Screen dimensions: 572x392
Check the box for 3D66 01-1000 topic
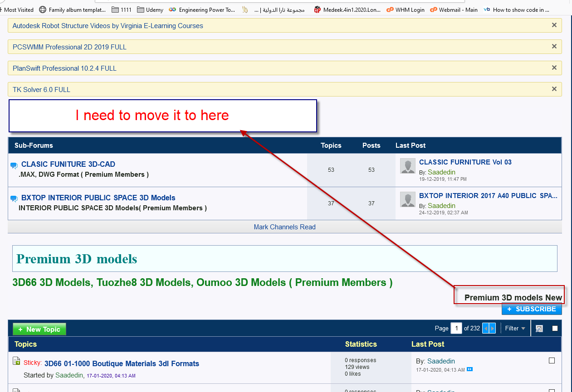552,361
